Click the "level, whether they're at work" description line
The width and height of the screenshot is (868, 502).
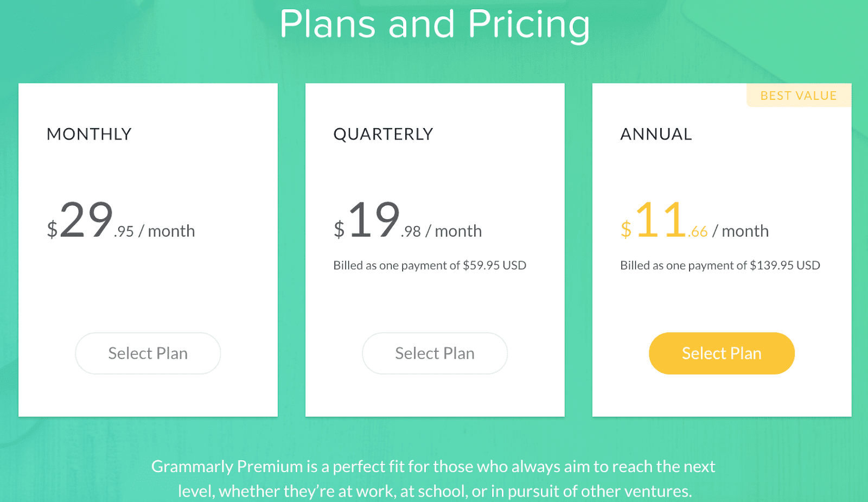pyautogui.click(x=435, y=491)
